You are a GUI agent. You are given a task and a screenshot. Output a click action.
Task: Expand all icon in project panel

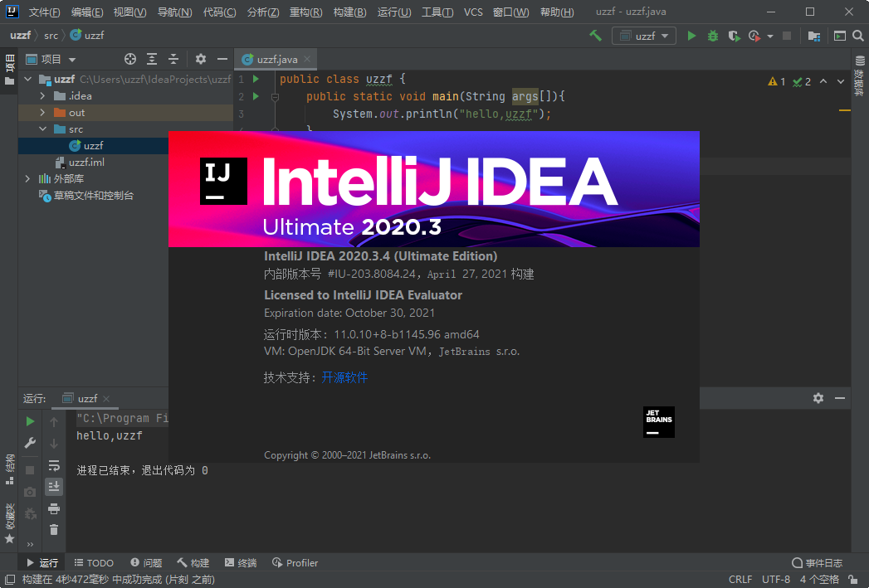pos(151,59)
